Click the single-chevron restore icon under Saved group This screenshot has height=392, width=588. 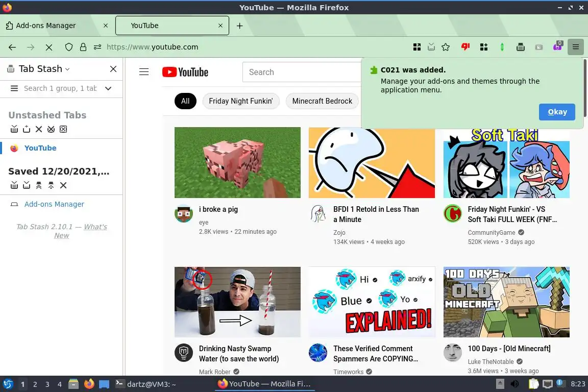pos(51,185)
